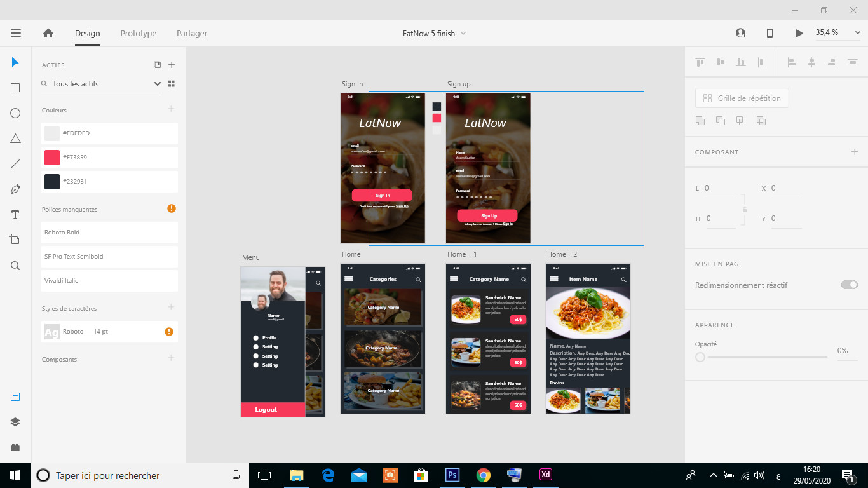The width and height of the screenshot is (868, 488).
Task: Toggle Redimensionnement réactif switch
Action: coord(849,285)
